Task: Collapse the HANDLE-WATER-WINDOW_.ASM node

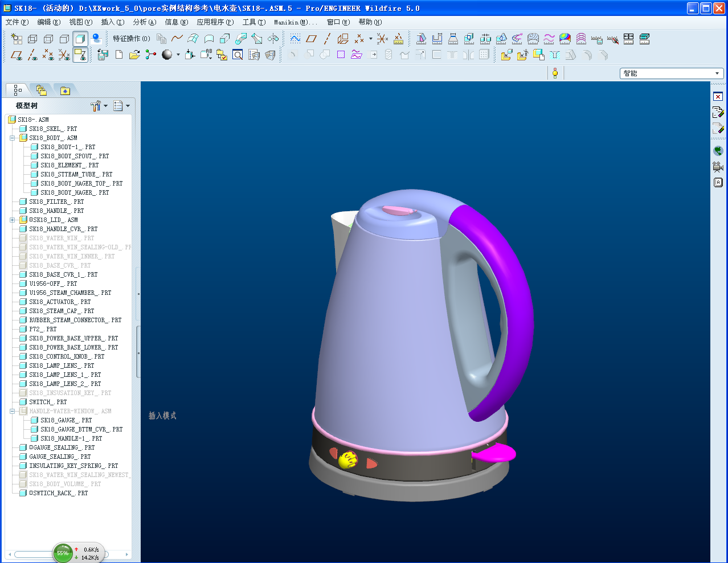Action: coord(12,411)
